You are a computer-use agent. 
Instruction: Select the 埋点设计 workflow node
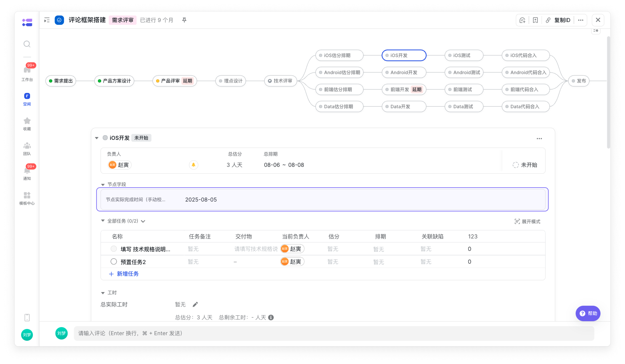(230, 81)
